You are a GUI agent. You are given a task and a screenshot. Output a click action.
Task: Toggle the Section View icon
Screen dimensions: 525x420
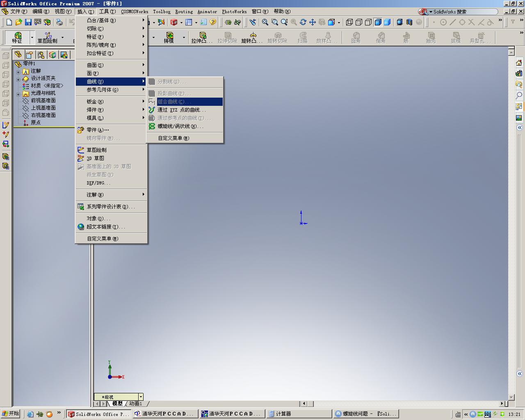409,22
